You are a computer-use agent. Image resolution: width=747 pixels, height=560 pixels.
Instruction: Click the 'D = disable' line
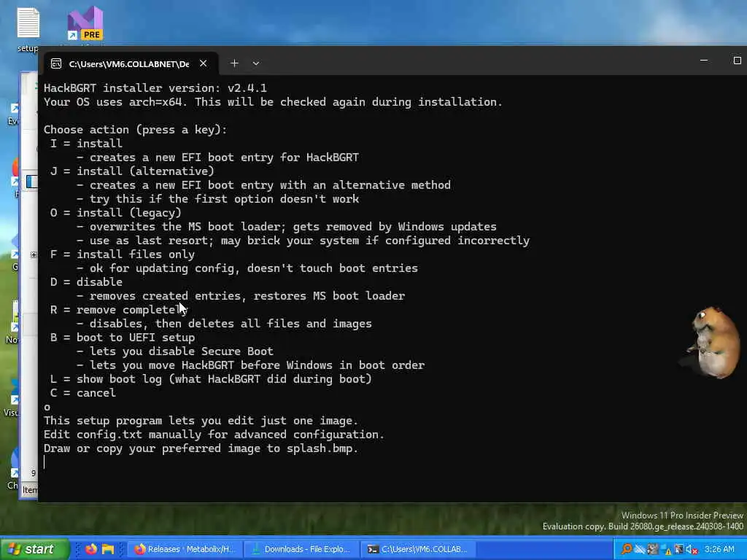[86, 282]
